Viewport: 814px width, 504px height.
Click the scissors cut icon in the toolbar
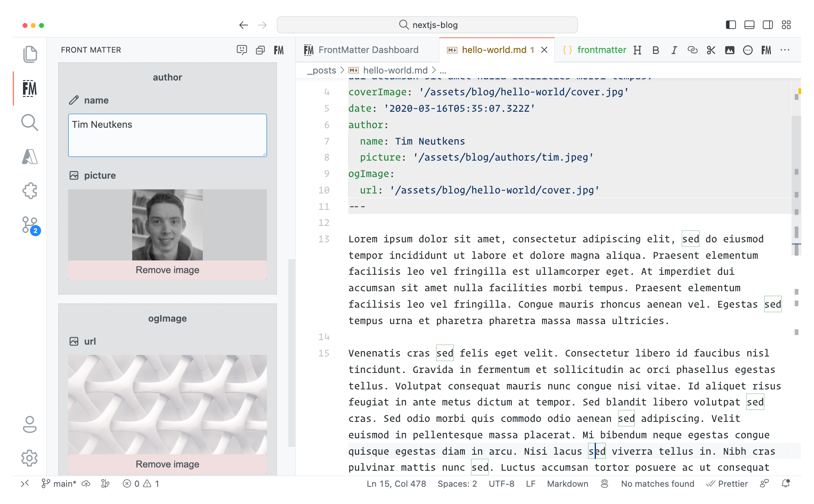tap(711, 50)
